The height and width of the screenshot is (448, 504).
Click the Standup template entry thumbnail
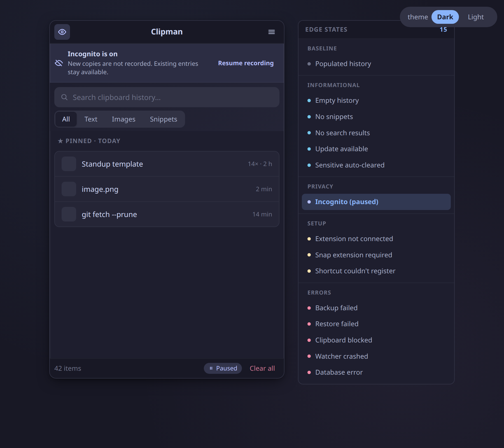69,164
